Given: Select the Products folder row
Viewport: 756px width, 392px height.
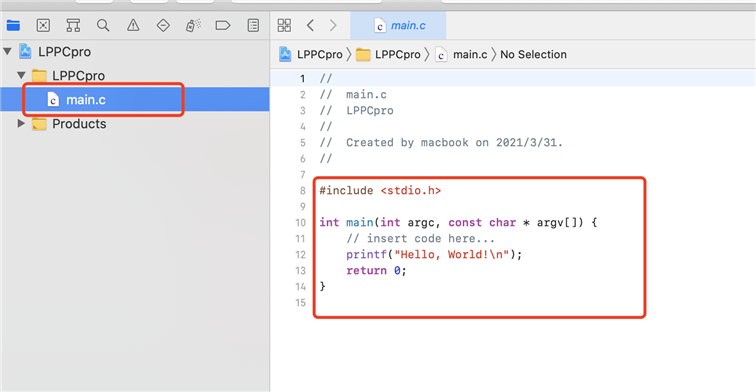Looking at the screenshot, I should point(135,123).
